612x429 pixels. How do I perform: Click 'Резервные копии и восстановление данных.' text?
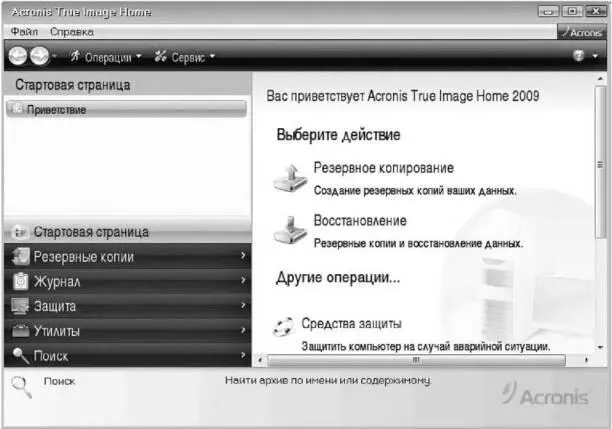point(418,244)
